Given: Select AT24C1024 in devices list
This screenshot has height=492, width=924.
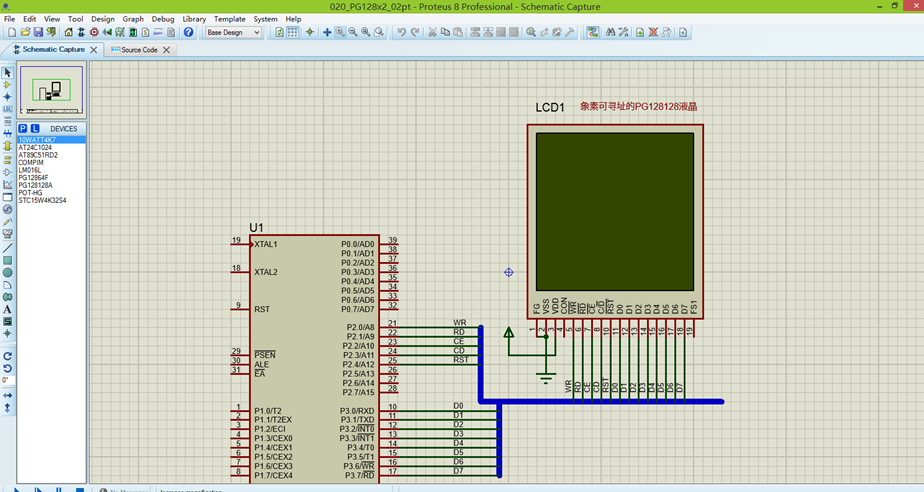Looking at the screenshot, I should click(x=51, y=147).
